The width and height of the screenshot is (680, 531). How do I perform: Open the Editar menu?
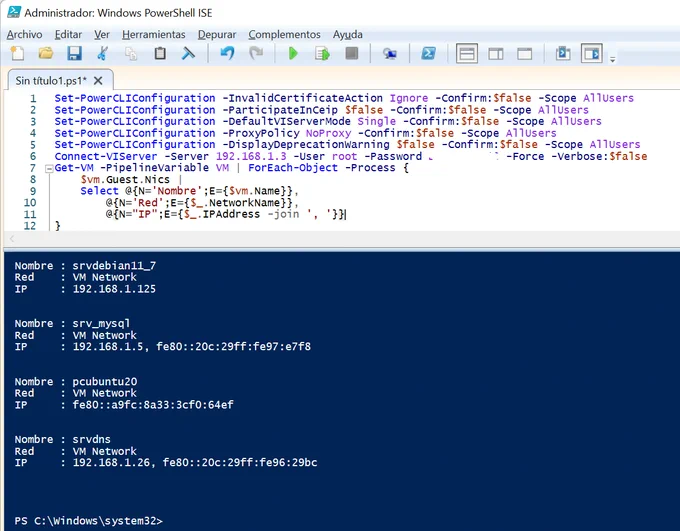point(68,34)
